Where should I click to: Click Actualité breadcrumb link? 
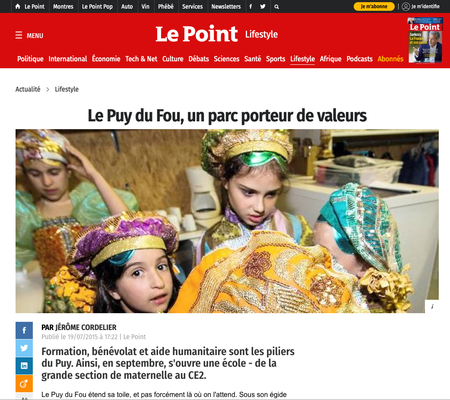point(28,89)
